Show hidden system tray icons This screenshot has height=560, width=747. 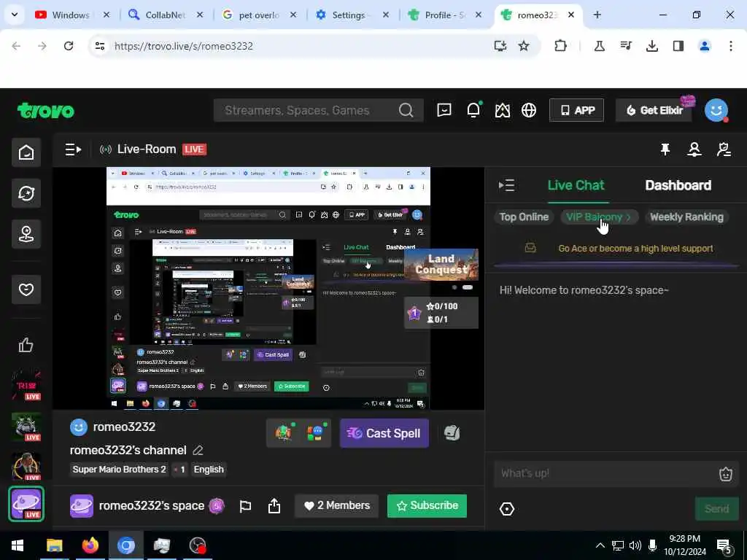(x=600, y=545)
